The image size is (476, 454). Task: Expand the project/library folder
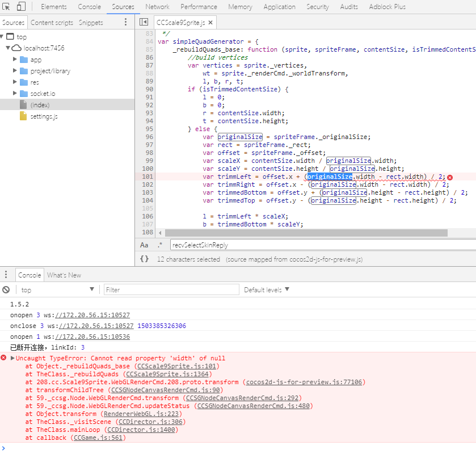point(15,71)
